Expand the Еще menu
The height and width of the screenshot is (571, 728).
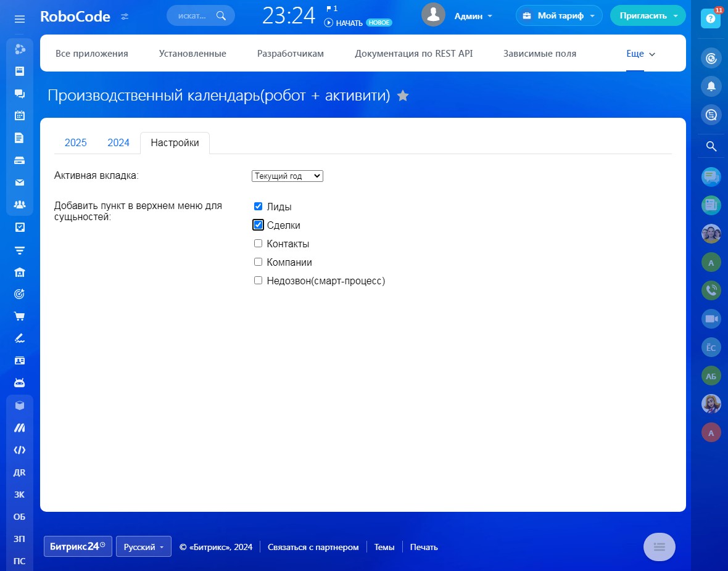click(x=640, y=54)
